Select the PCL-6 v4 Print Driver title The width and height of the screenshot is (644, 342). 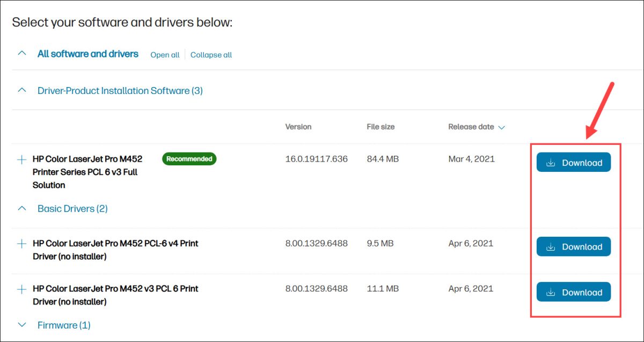115,250
